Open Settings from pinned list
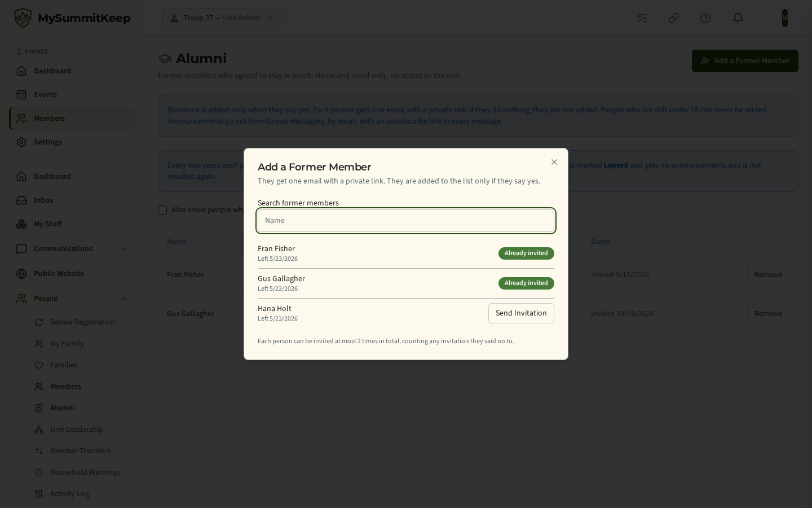 click(72, 142)
